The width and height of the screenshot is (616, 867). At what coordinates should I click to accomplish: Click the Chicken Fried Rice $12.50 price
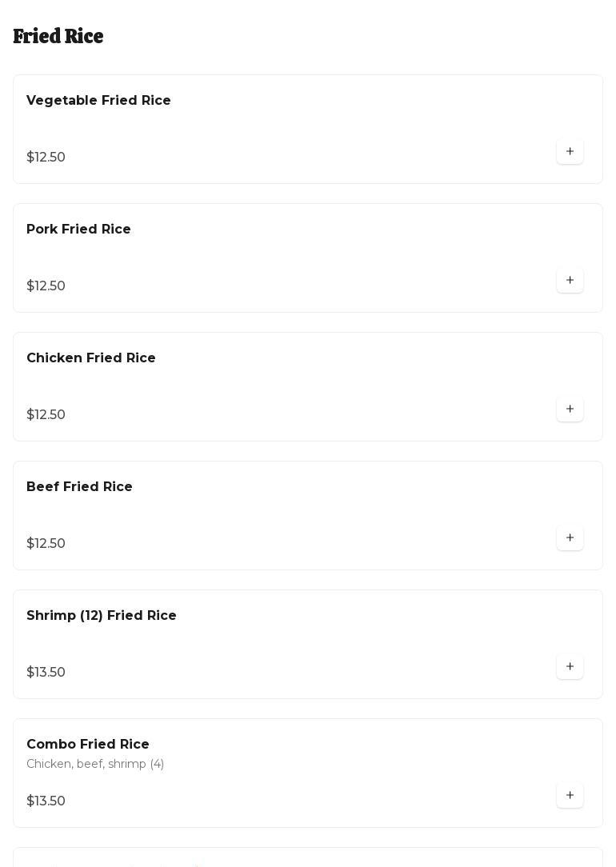pos(46,415)
